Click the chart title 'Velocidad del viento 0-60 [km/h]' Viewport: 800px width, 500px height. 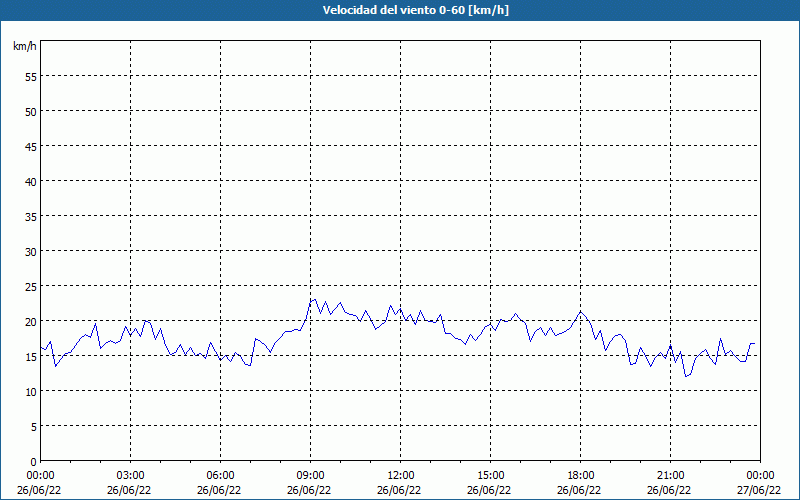click(x=416, y=10)
